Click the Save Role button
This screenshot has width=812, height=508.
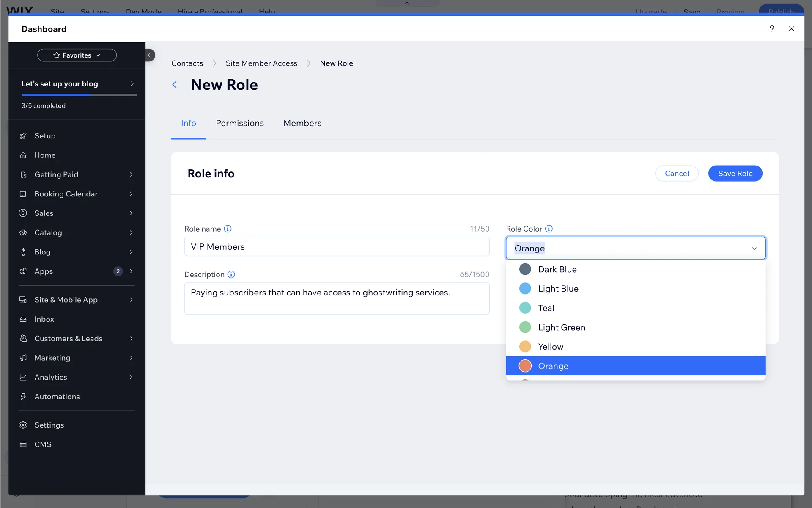coord(735,174)
